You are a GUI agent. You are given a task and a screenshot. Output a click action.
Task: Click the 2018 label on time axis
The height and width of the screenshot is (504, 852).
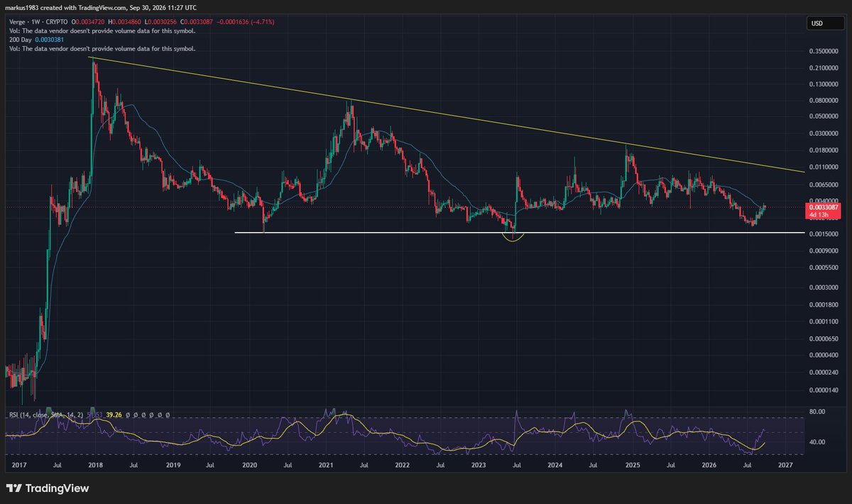tap(97, 466)
